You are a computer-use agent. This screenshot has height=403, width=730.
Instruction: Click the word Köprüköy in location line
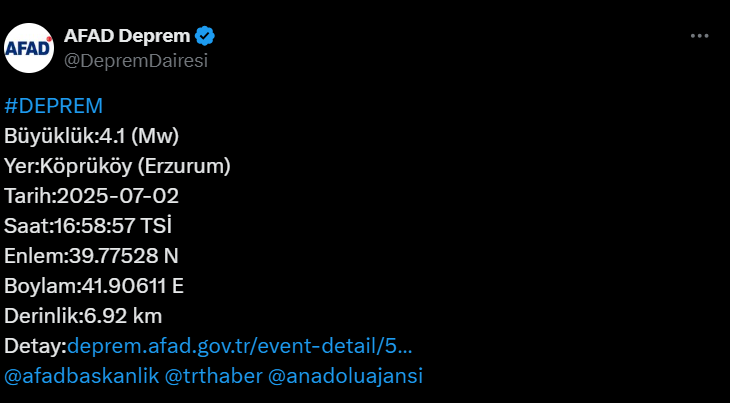pos(86,166)
